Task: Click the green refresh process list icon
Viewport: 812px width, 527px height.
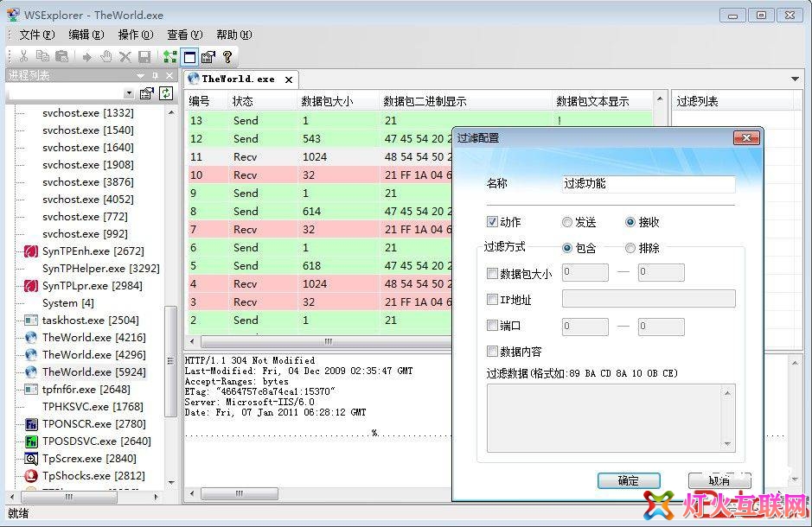Action: tap(166, 93)
